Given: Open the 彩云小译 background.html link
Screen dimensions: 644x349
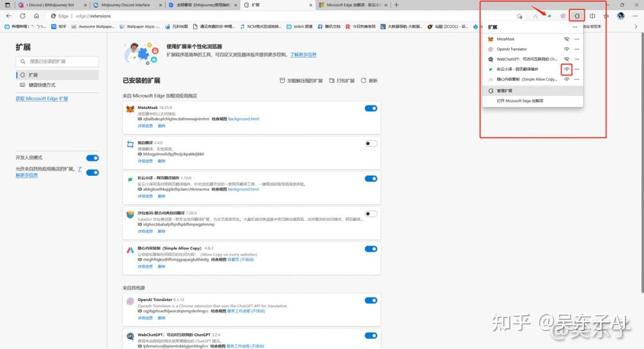Looking at the screenshot, I should point(243,189).
